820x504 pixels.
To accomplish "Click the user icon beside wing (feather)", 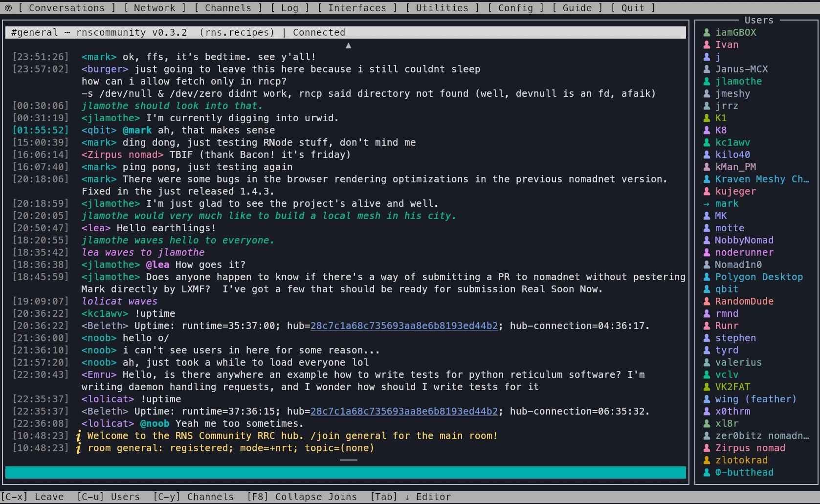I will pos(707,399).
